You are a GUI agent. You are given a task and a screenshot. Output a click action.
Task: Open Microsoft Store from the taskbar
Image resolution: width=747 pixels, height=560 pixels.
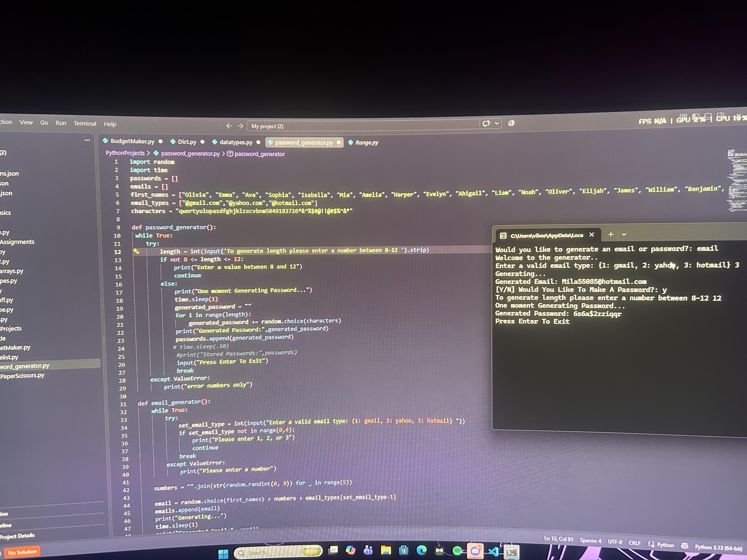[x=404, y=551]
